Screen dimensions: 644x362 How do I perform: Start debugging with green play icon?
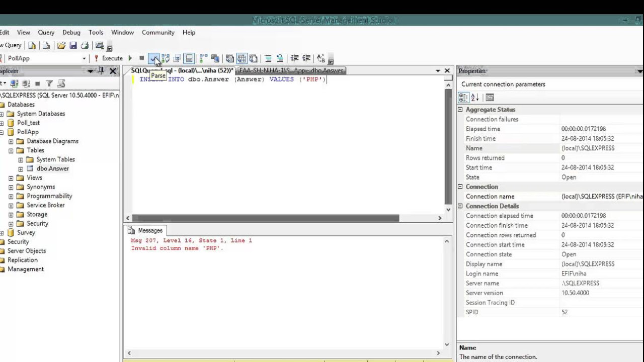(x=130, y=58)
